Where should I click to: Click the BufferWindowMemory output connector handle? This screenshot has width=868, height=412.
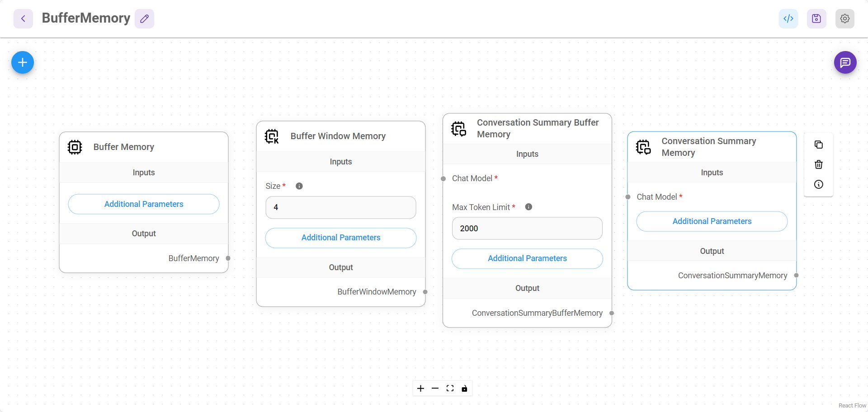click(425, 292)
